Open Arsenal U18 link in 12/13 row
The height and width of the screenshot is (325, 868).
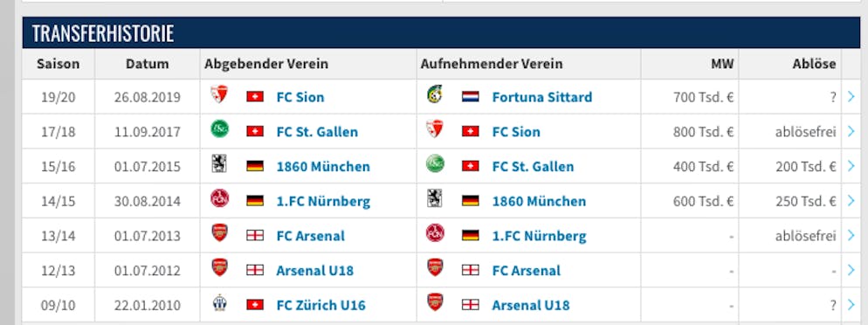(315, 271)
